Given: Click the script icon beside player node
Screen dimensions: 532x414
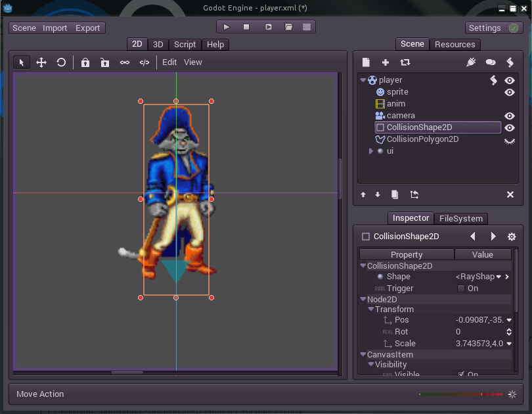Looking at the screenshot, I should (493, 80).
